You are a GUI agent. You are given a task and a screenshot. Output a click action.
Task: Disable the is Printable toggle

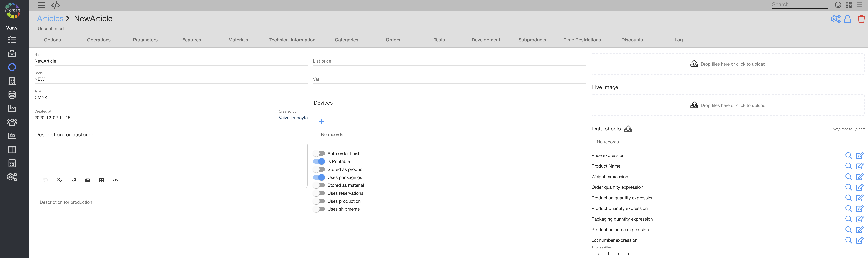pyautogui.click(x=319, y=161)
